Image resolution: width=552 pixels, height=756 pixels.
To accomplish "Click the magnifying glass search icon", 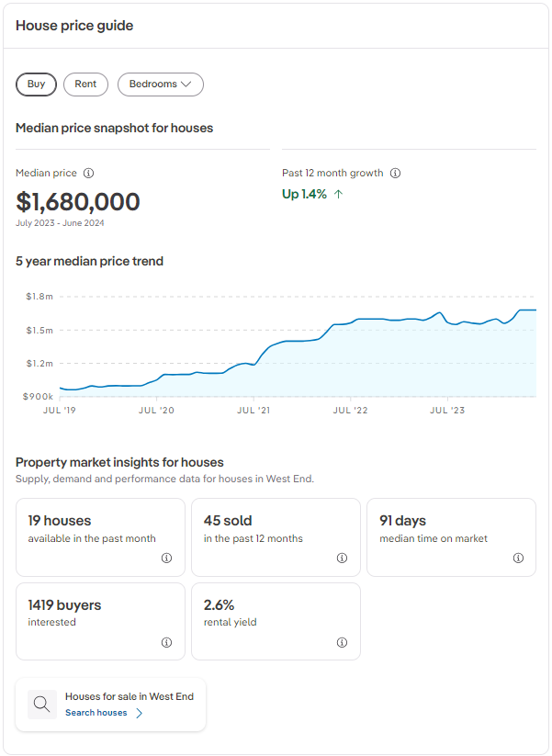I will 42,705.
